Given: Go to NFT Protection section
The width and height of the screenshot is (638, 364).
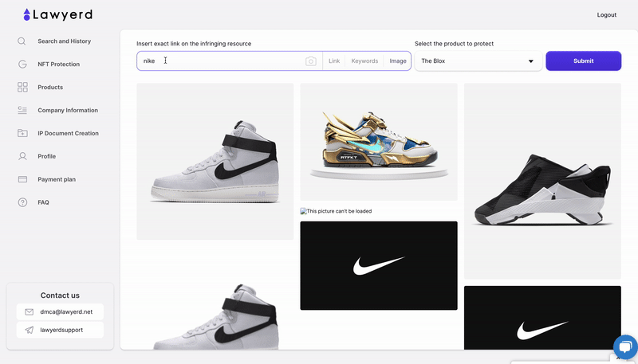Looking at the screenshot, I should pos(58,65).
